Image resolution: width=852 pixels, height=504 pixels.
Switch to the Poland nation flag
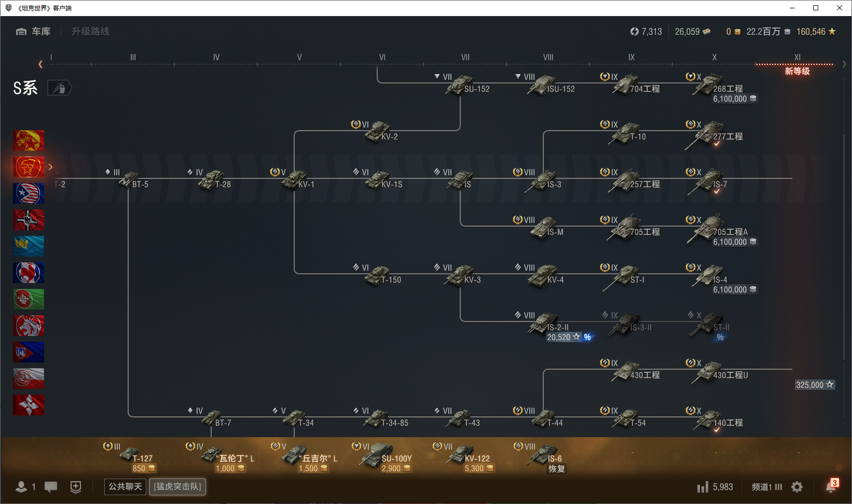point(29,379)
